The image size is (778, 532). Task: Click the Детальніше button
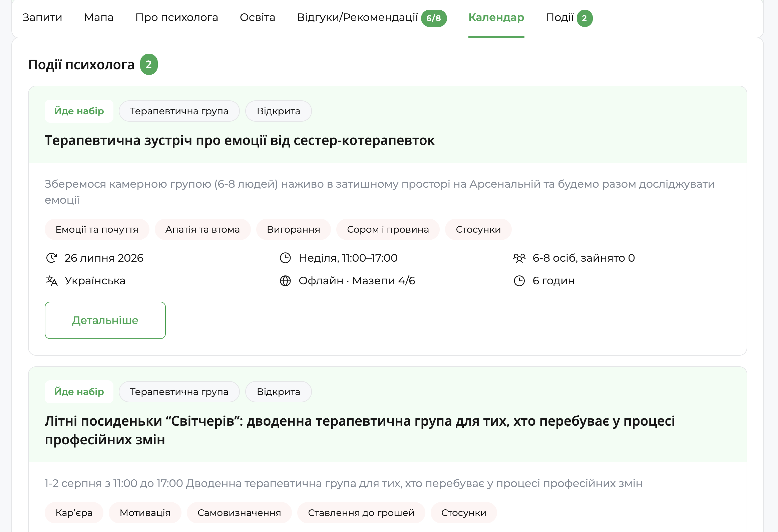105,320
